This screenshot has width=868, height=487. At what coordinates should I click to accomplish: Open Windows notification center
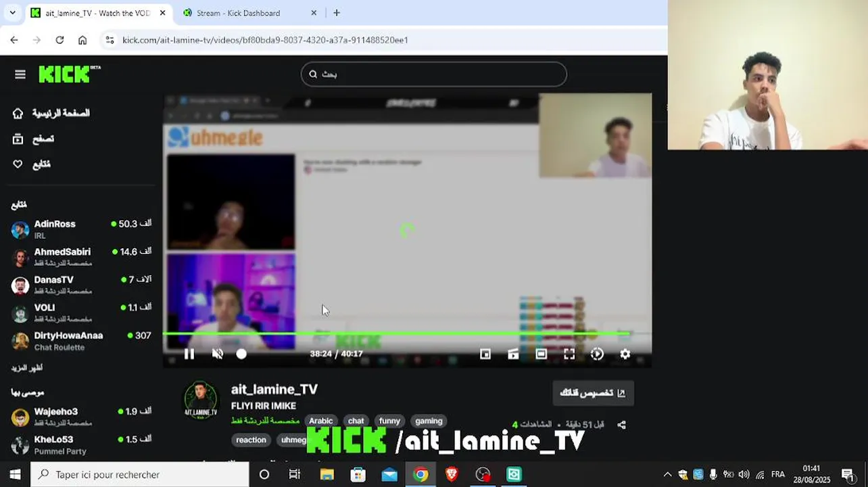tap(848, 474)
